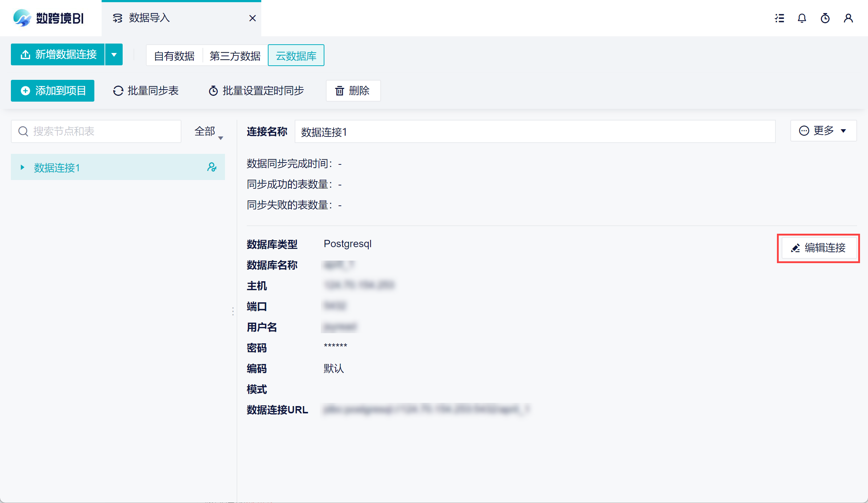This screenshot has height=503, width=868.
Task: Open the user profile icon
Action: tap(848, 18)
